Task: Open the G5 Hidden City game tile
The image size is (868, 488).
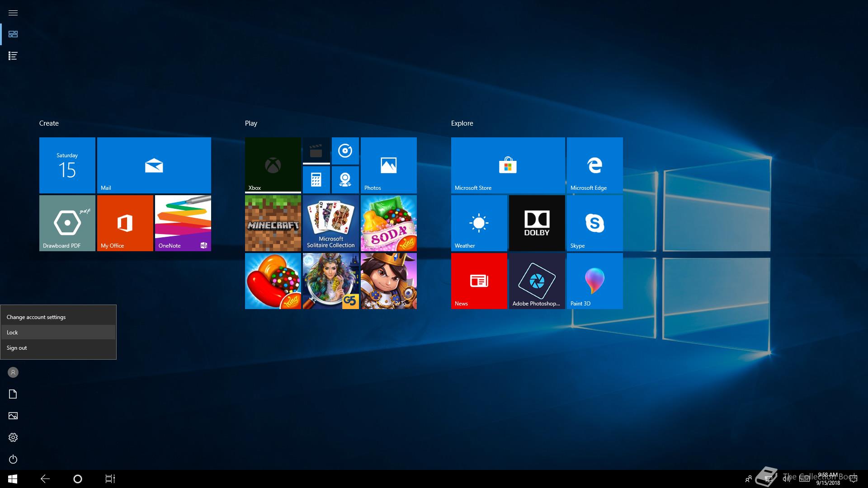Action: point(331,281)
